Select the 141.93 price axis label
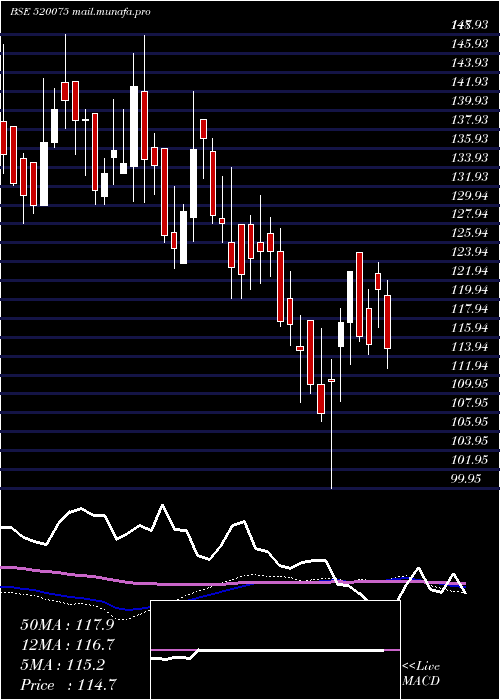This screenshot has width=500, height=700. click(469, 82)
